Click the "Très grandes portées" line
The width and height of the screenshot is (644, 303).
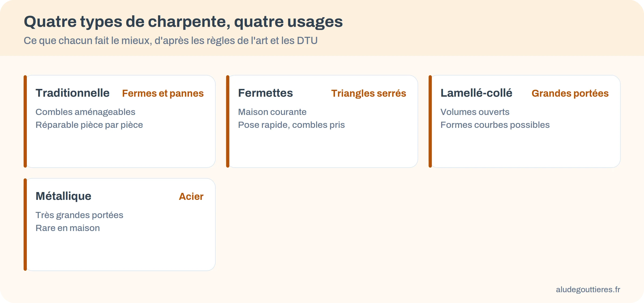pyautogui.click(x=79, y=215)
